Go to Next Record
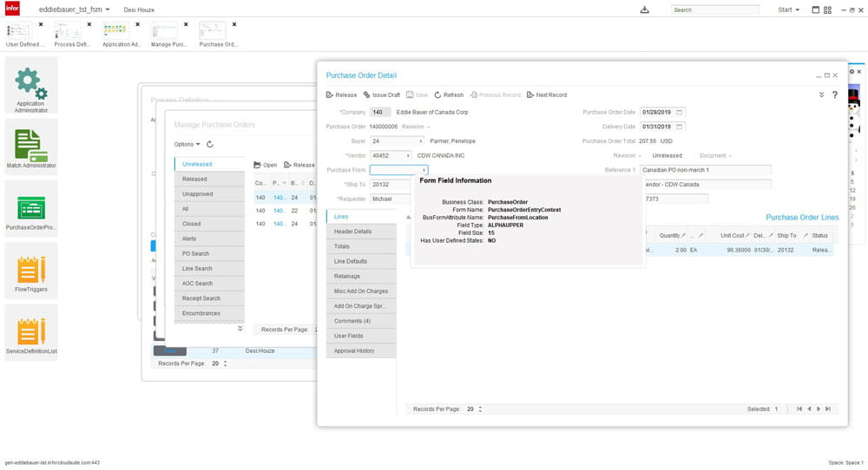 (x=546, y=95)
